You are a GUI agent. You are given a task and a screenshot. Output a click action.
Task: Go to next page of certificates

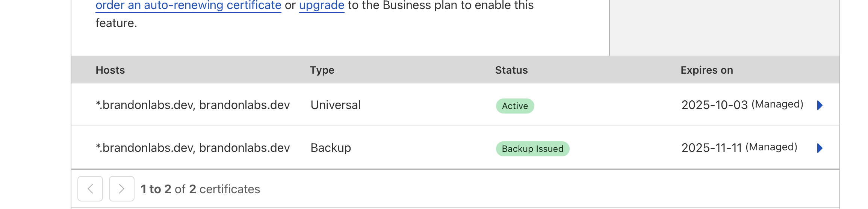tap(121, 189)
